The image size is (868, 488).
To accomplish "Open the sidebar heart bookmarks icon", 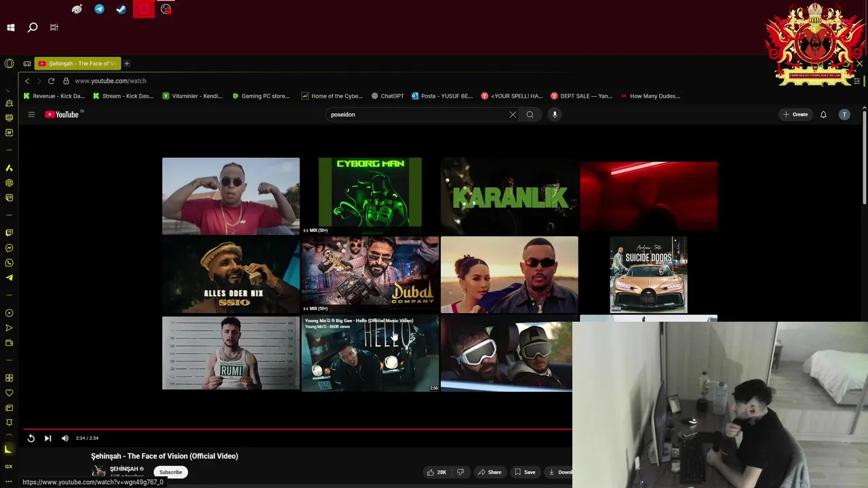I will point(9,393).
